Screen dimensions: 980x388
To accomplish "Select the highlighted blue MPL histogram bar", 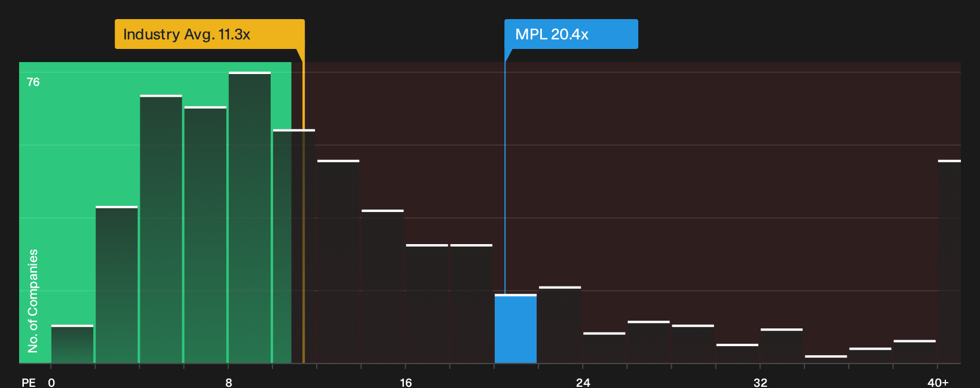I will [x=516, y=329].
